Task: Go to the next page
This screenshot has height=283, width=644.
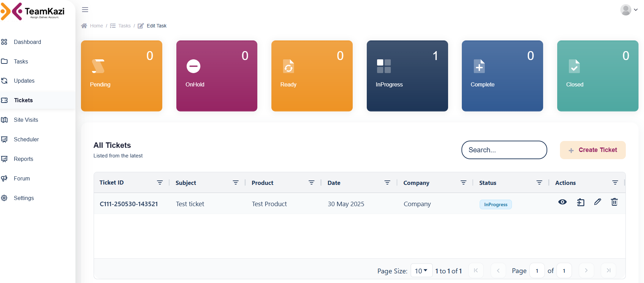Action: coord(586,270)
